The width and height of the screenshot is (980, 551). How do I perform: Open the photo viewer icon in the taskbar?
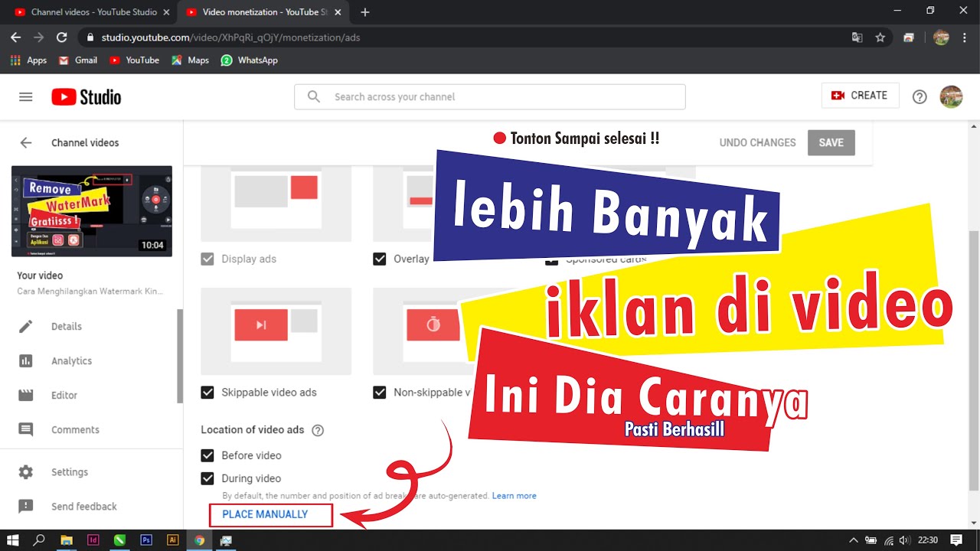click(226, 540)
